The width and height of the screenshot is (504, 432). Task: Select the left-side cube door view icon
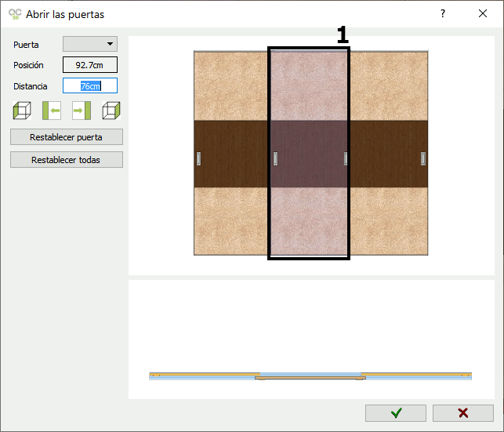click(22, 111)
